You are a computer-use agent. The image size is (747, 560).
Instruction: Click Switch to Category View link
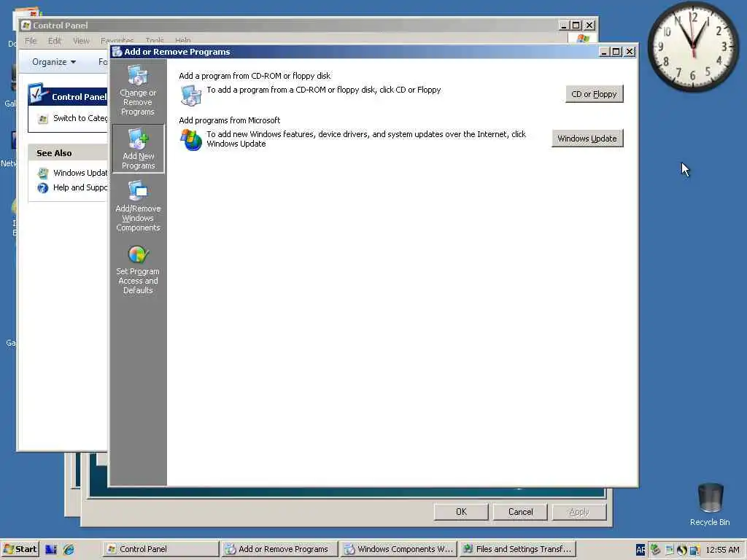click(x=80, y=118)
